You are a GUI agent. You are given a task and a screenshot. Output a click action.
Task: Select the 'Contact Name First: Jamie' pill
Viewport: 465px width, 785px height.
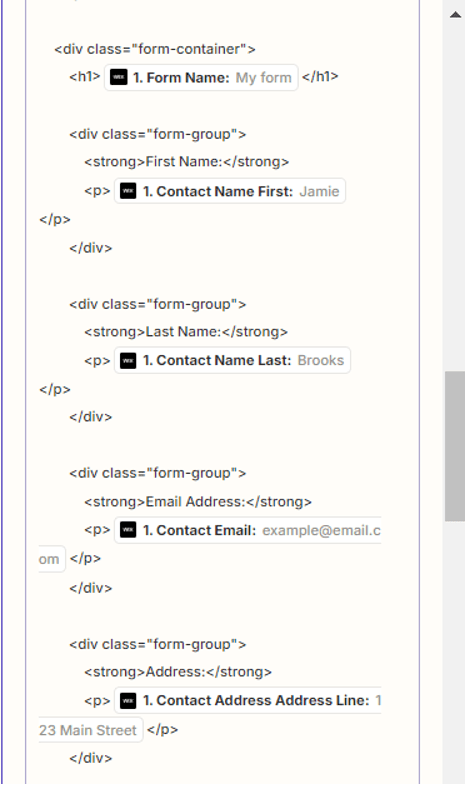[x=230, y=191]
